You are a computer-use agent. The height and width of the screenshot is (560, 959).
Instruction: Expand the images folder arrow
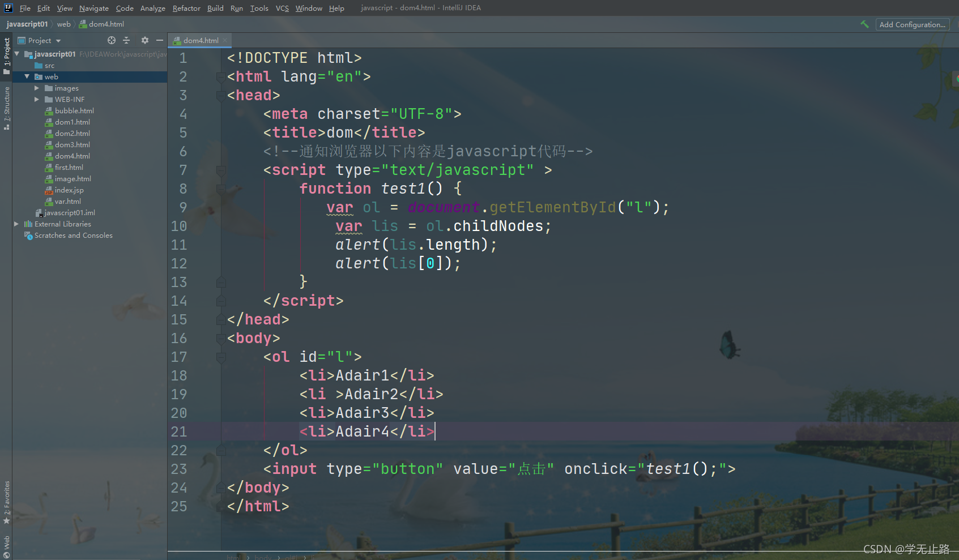click(x=37, y=88)
